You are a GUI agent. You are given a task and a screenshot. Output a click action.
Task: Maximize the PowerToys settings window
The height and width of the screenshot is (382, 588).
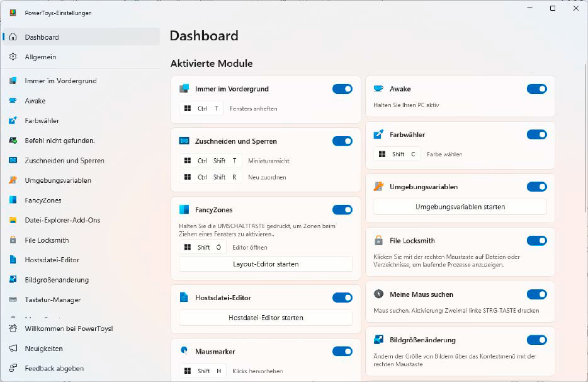coord(553,8)
